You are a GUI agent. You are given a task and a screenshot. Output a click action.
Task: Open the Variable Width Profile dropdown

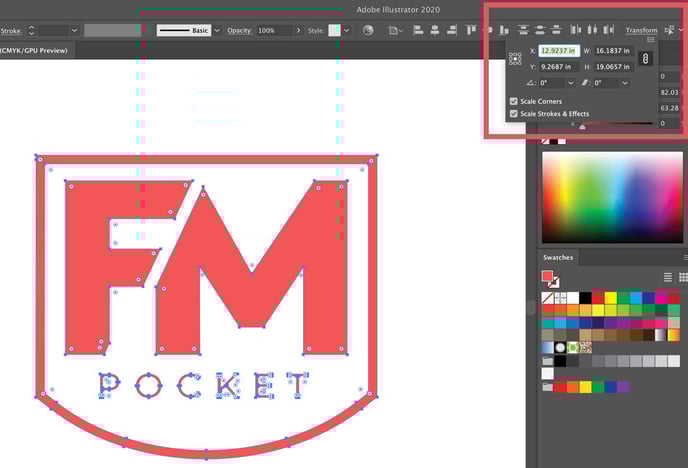(147, 30)
